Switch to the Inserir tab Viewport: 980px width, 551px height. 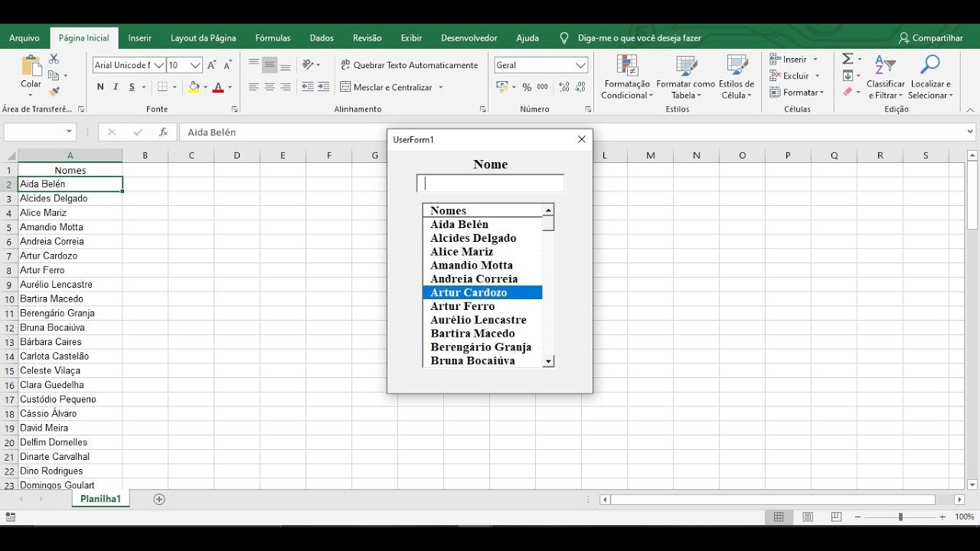(140, 37)
